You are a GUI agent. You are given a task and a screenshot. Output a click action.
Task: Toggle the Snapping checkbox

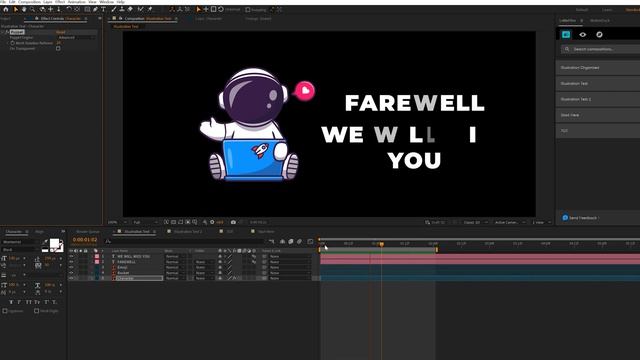(x=248, y=9)
